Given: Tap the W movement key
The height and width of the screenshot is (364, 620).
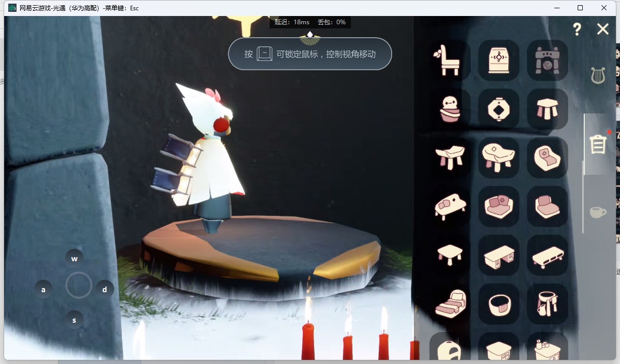Looking at the screenshot, I should pos(74,259).
